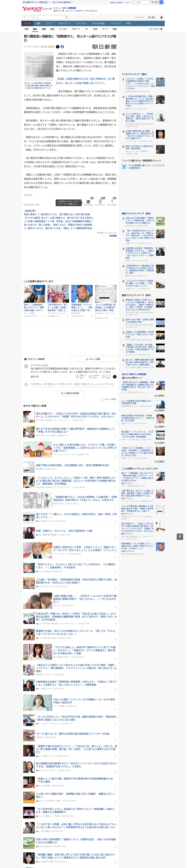Click the top header search button
The height and width of the screenshot is (868, 186).
(161, 2)
